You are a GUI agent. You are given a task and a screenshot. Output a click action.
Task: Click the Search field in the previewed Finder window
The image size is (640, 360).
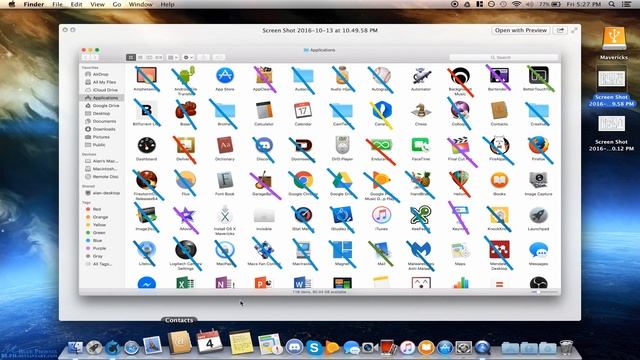coord(504,58)
